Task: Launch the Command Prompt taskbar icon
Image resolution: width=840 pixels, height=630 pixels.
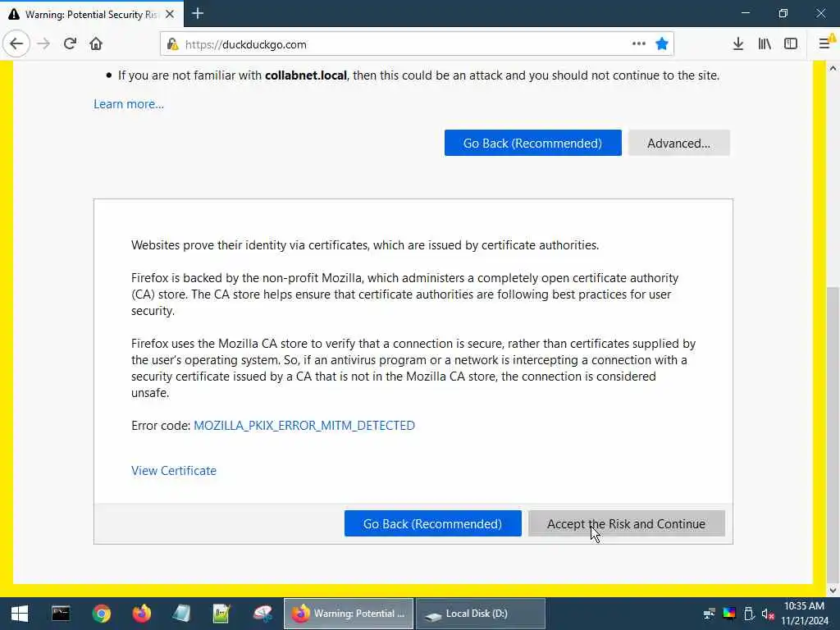Action: (61, 614)
